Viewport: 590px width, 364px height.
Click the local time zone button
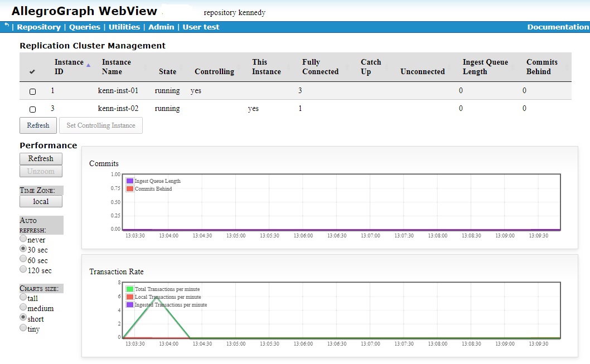[x=41, y=201]
